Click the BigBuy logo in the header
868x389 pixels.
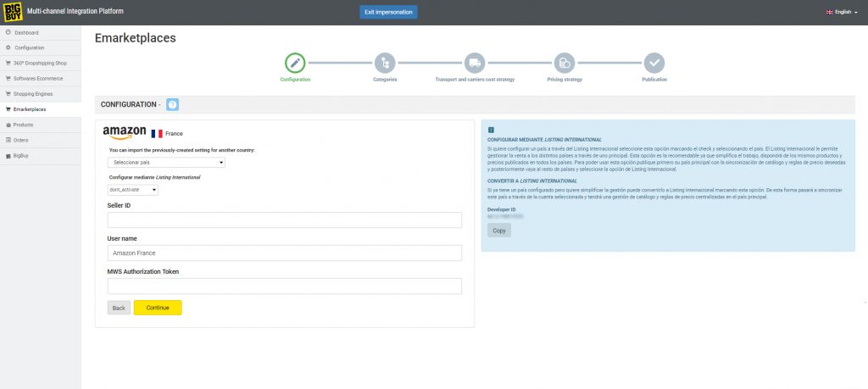[x=12, y=12]
